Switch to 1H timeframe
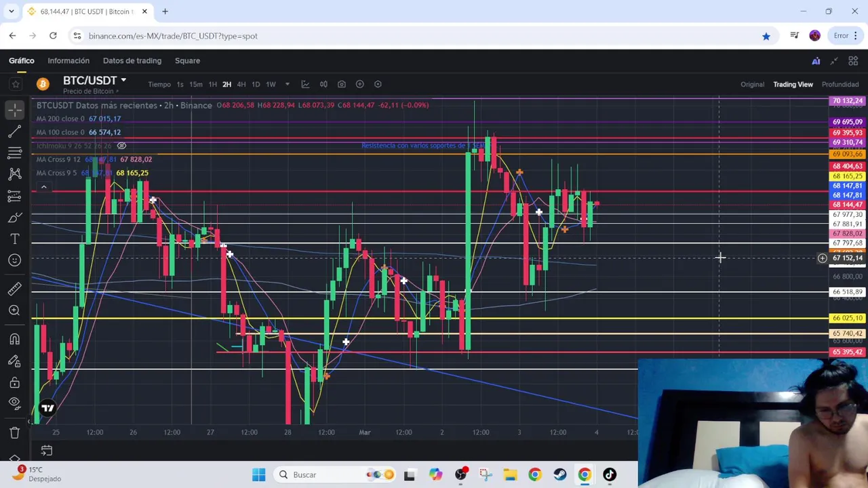 (212, 84)
